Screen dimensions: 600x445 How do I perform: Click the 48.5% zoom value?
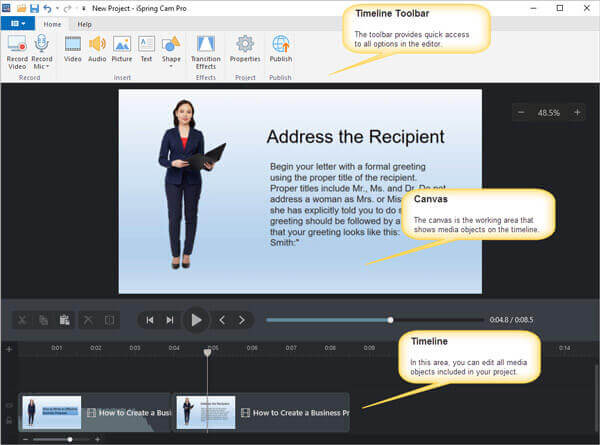point(549,113)
